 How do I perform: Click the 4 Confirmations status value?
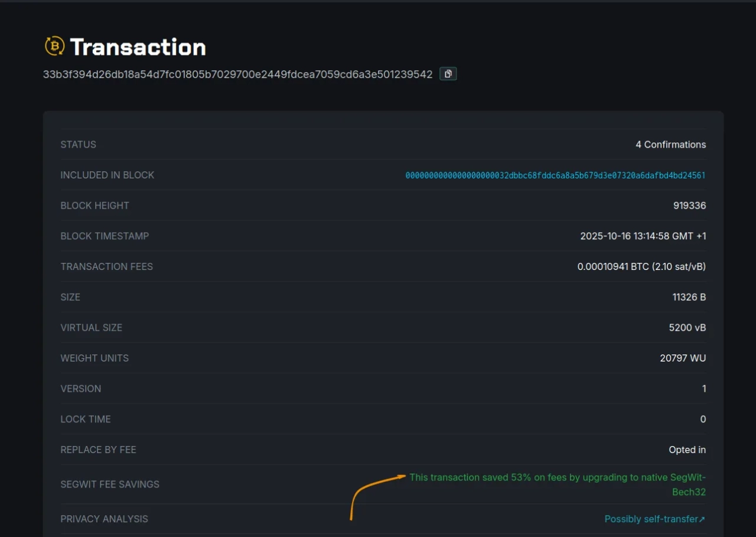pyautogui.click(x=671, y=144)
